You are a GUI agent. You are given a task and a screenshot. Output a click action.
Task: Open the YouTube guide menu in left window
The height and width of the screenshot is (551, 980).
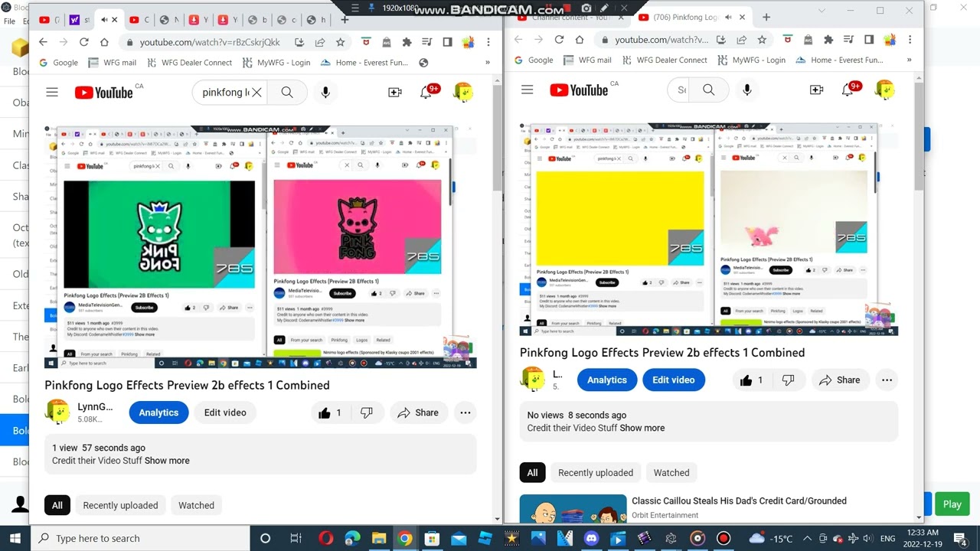pyautogui.click(x=52, y=93)
